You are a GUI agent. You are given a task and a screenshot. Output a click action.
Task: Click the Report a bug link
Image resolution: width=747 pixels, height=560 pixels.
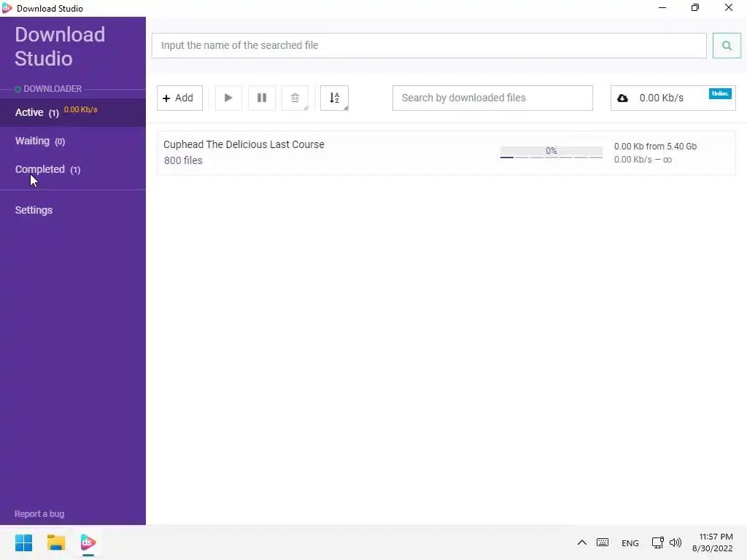pos(39,514)
